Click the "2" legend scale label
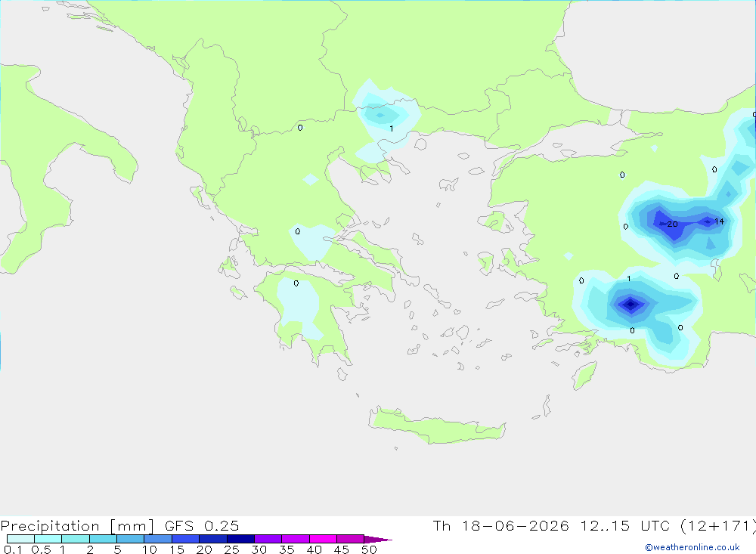The height and width of the screenshot is (554, 756). click(x=90, y=549)
